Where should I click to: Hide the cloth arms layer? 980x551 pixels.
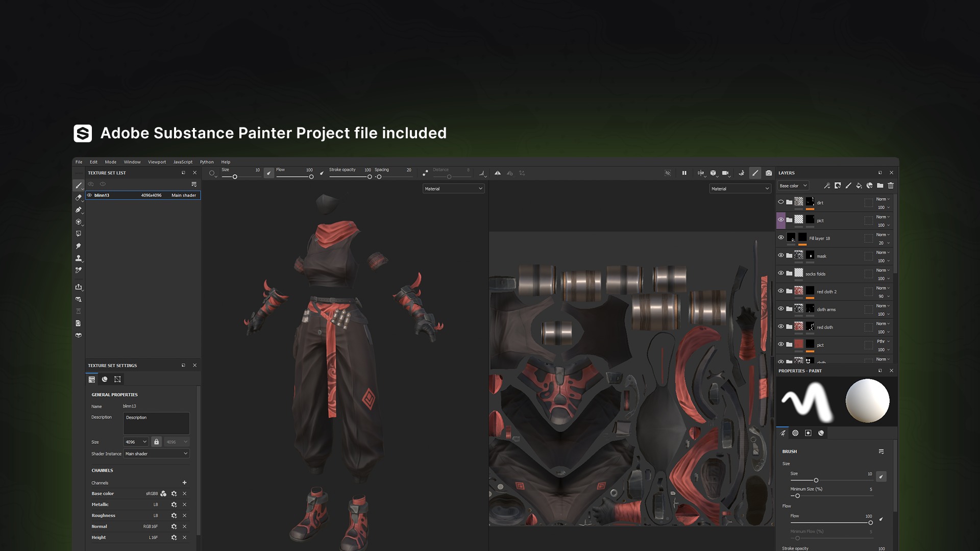[781, 309]
